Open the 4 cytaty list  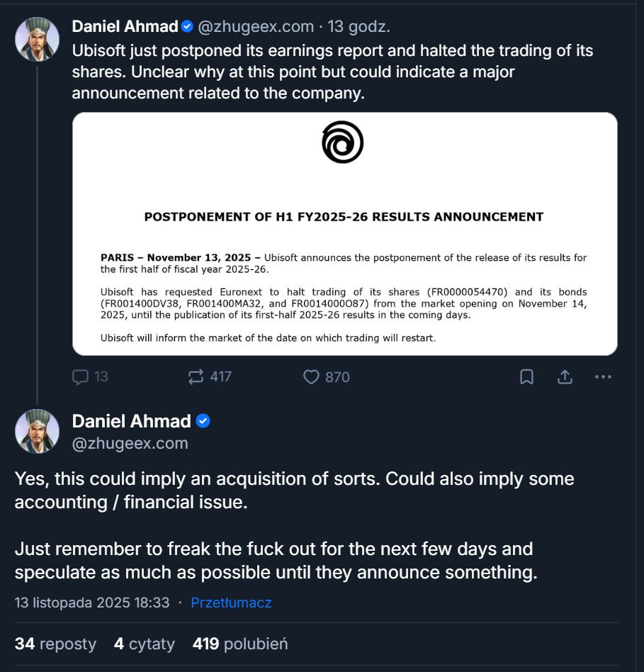coord(145,644)
